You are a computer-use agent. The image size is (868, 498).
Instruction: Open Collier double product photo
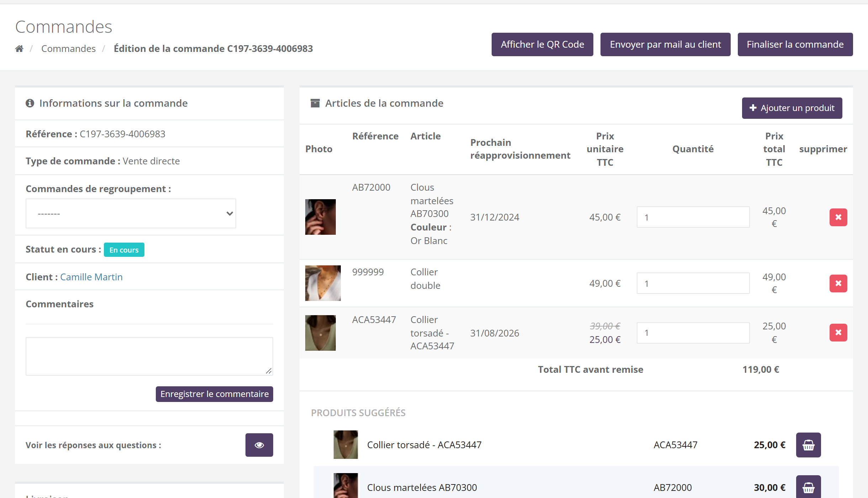[323, 283]
